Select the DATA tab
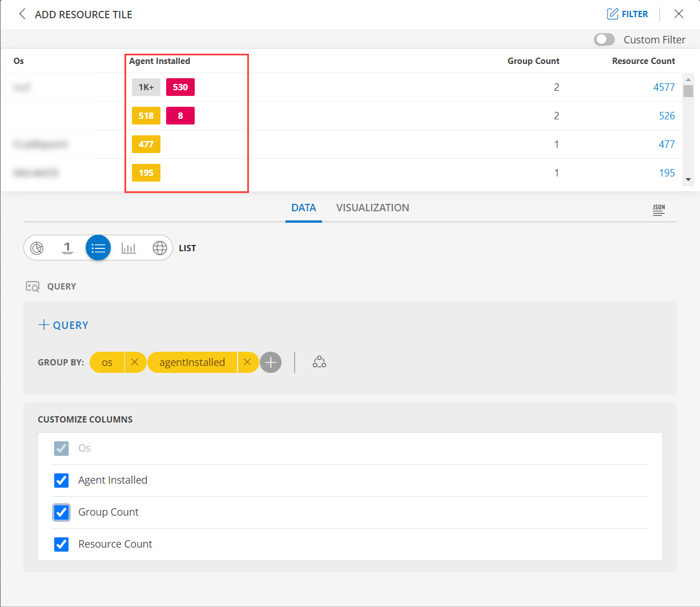The image size is (700, 607). [x=303, y=207]
